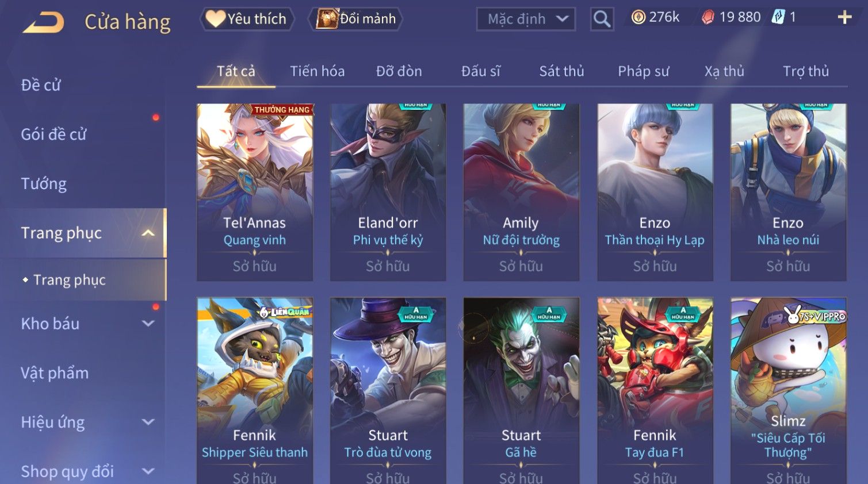Select the Sát thủ tab

click(x=561, y=71)
